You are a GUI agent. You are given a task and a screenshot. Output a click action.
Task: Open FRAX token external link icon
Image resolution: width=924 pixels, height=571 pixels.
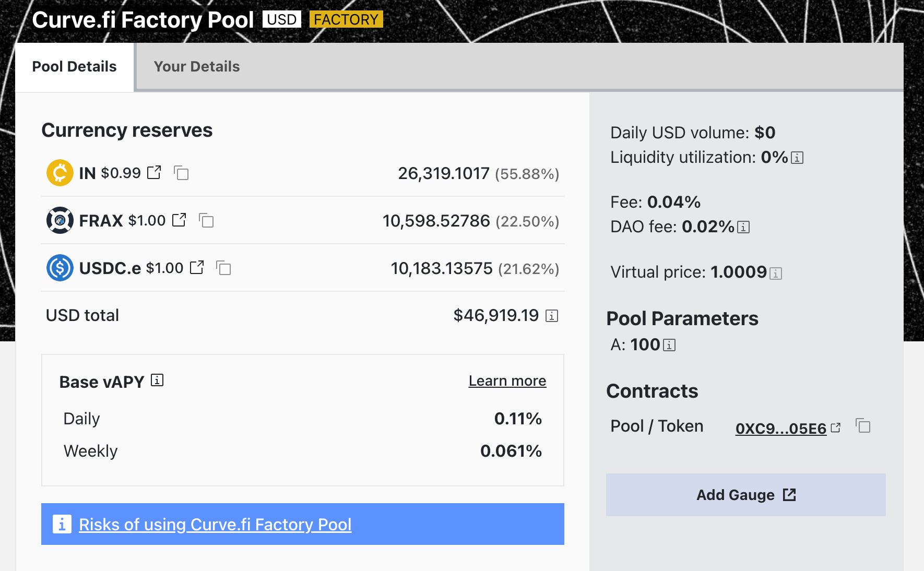[179, 220]
